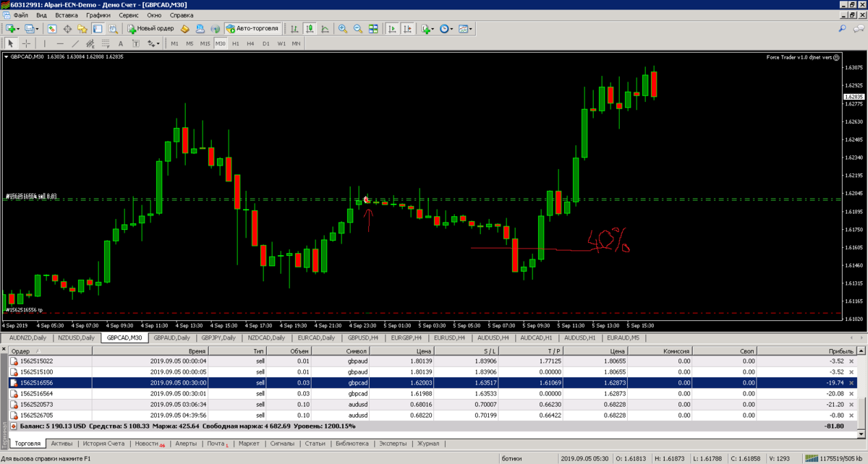868x464 pixels.
Task: Zoom out the chart
Action: (358, 29)
